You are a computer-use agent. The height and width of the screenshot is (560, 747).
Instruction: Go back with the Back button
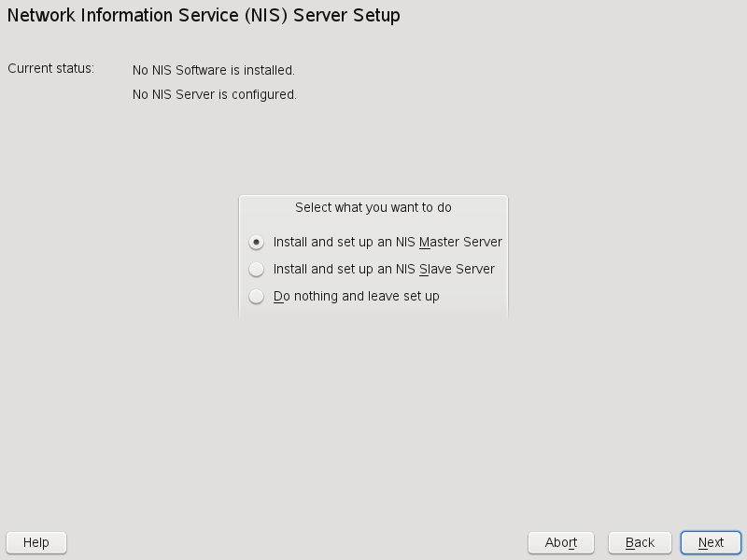tap(640, 542)
